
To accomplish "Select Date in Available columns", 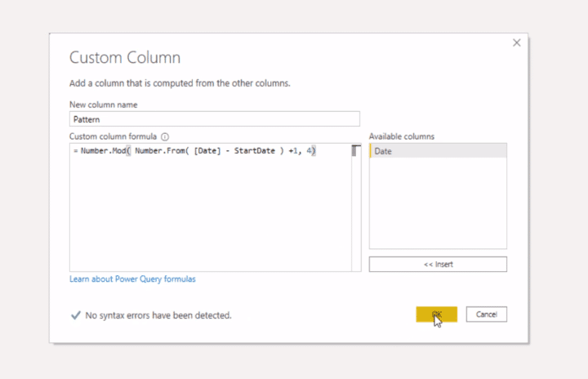I will tap(438, 151).
